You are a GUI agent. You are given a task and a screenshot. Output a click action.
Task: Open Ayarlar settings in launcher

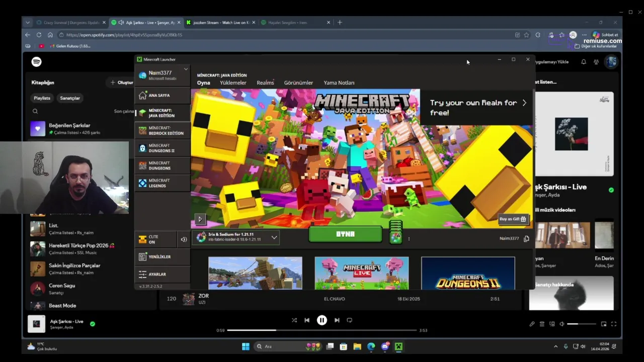[162, 274]
